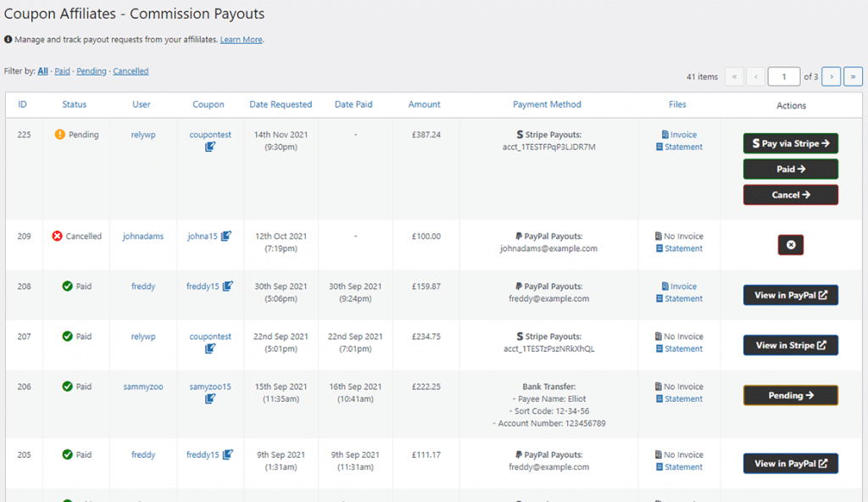Open View in Stripe for payout 207

click(x=791, y=345)
